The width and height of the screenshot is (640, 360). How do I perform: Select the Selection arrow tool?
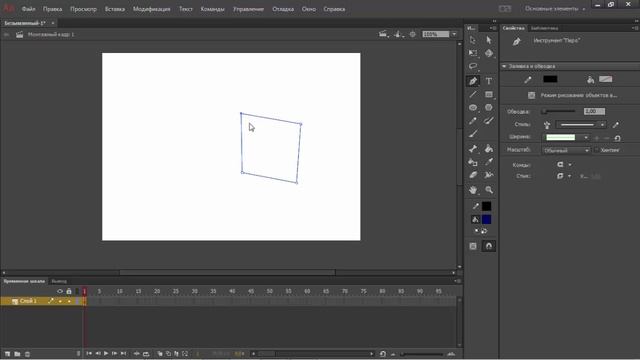point(473,40)
